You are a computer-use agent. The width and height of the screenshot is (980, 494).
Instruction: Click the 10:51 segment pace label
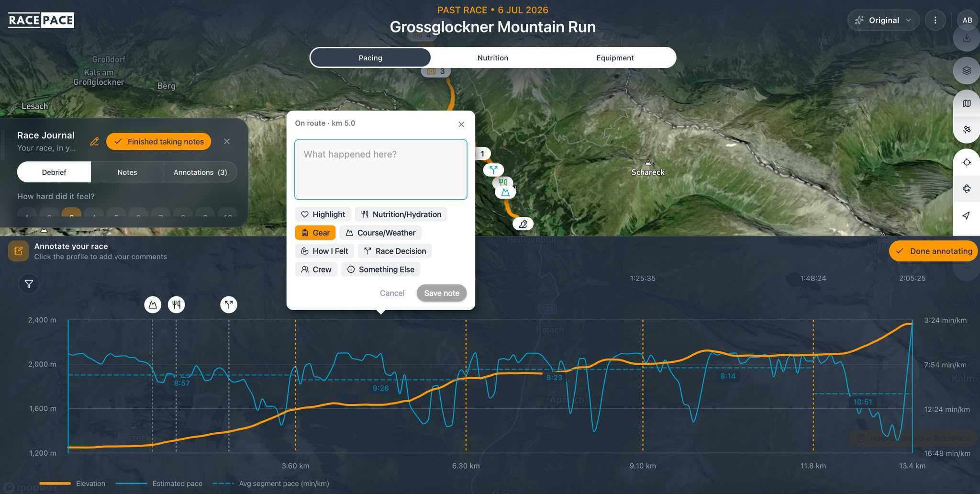pos(863,402)
